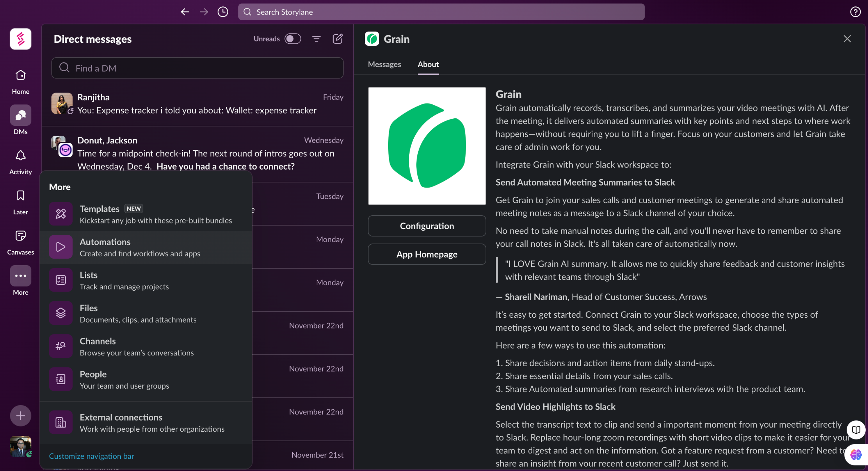Click the Configuration button
The height and width of the screenshot is (471, 868).
427,226
